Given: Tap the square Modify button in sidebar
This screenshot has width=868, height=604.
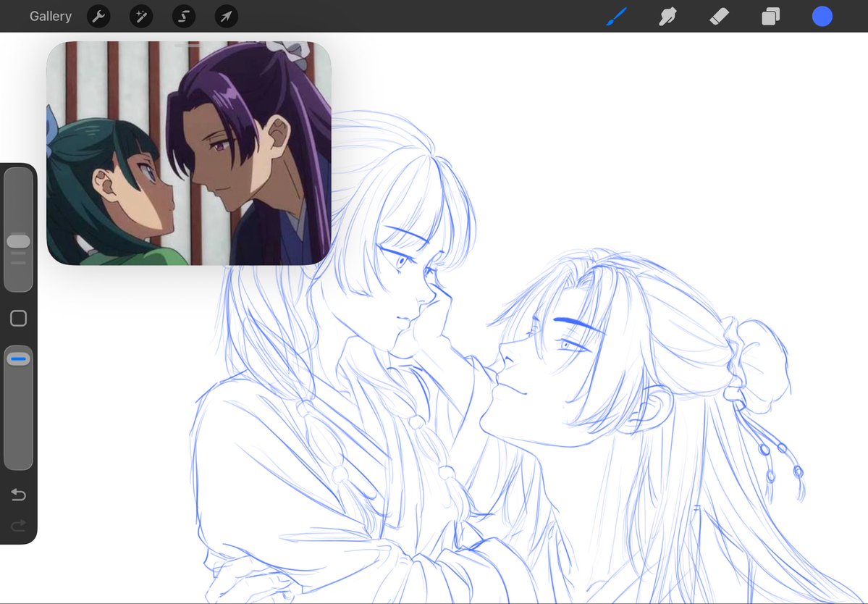Looking at the screenshot, I should pyautogui.click(x=18, y=319).
